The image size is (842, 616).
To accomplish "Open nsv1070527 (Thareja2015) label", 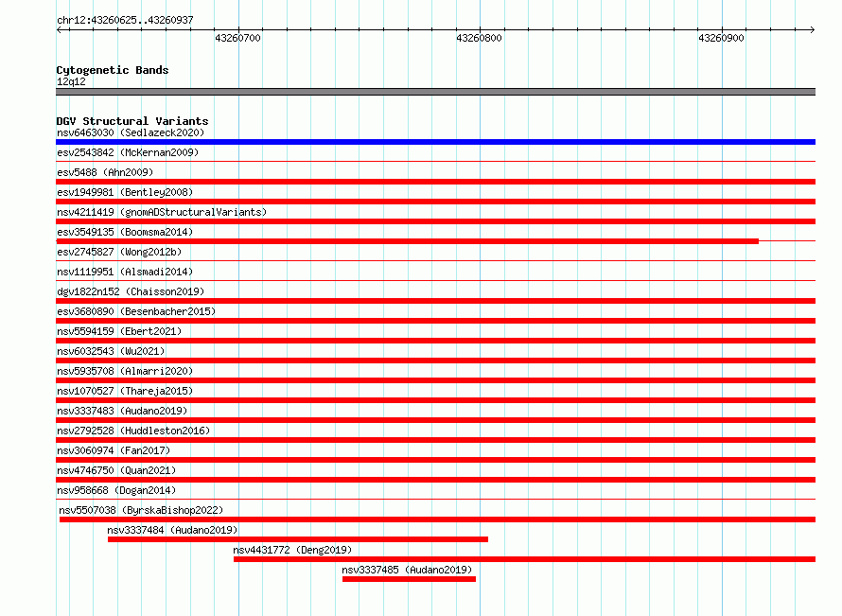I will tap(125, 391).
